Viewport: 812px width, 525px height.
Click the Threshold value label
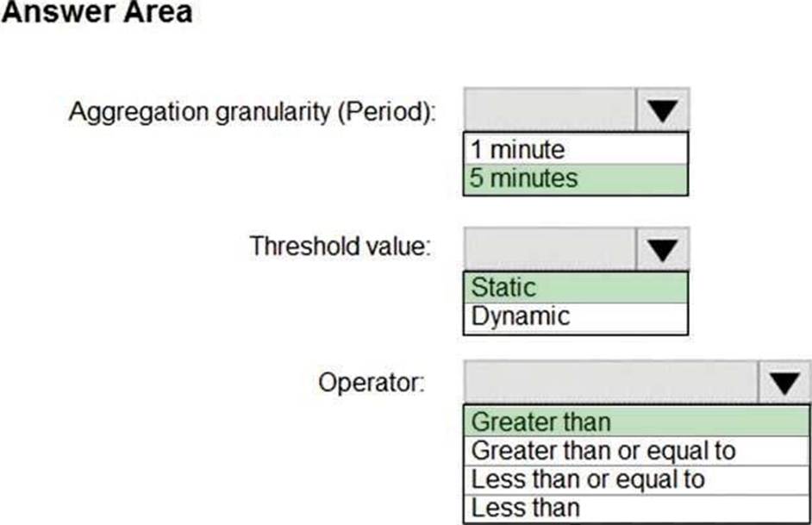coord(339,247)
